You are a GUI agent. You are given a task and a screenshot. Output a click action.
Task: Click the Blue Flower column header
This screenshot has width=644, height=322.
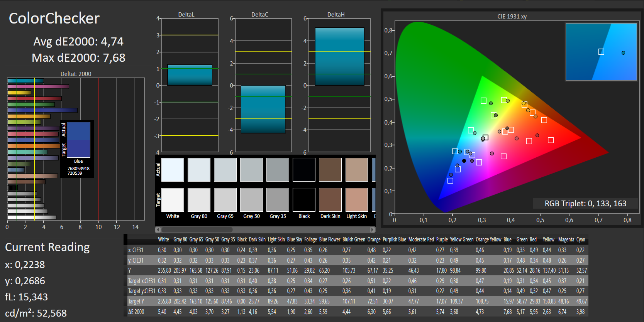click(x=330, y=239)
